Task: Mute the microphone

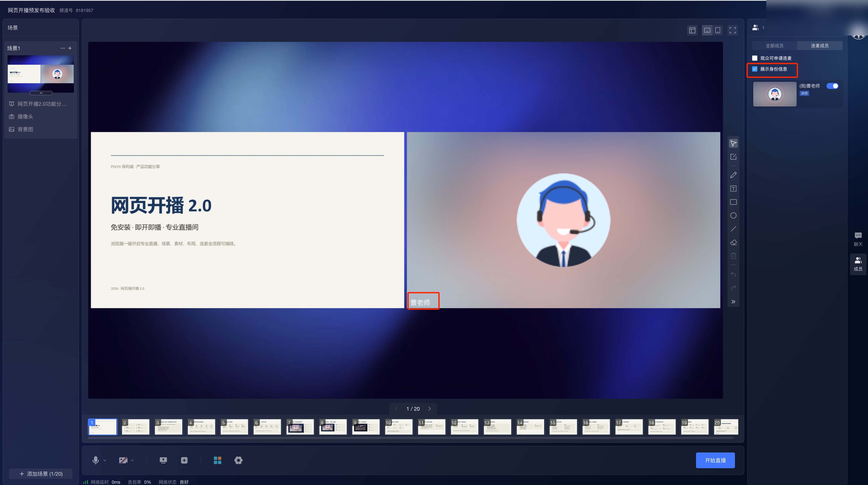Action: 96,460
